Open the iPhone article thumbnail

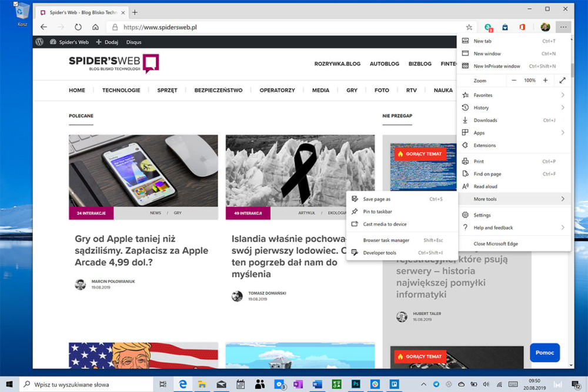pos(143,170)
